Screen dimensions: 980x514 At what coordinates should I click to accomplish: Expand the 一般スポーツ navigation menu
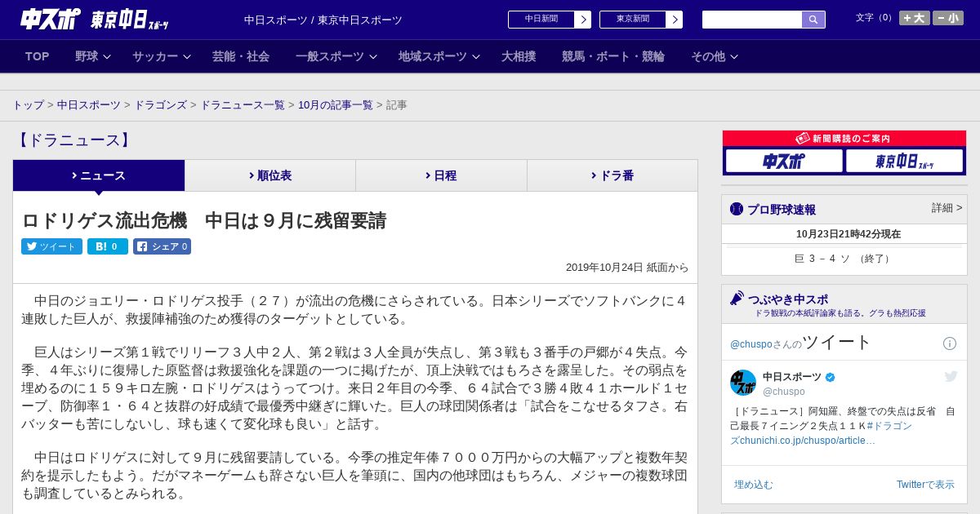pos(336,56)
